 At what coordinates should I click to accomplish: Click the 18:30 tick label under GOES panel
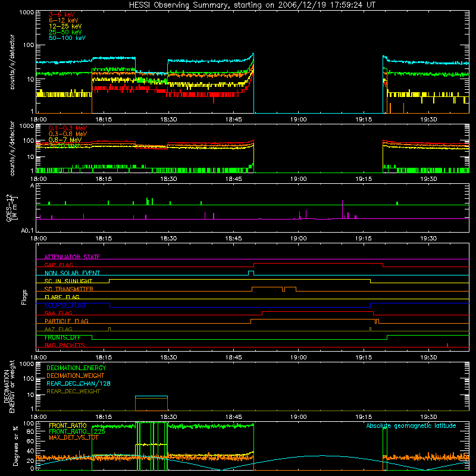click(168, 239)
